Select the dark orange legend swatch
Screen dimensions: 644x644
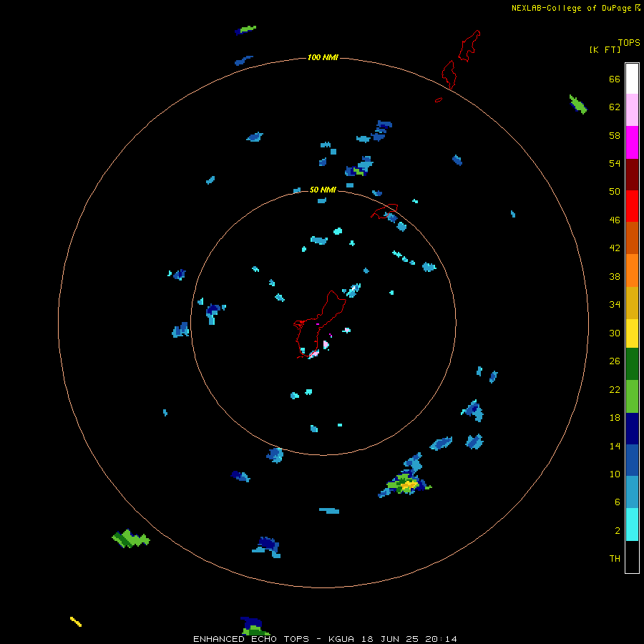click(x=632, y=238)
